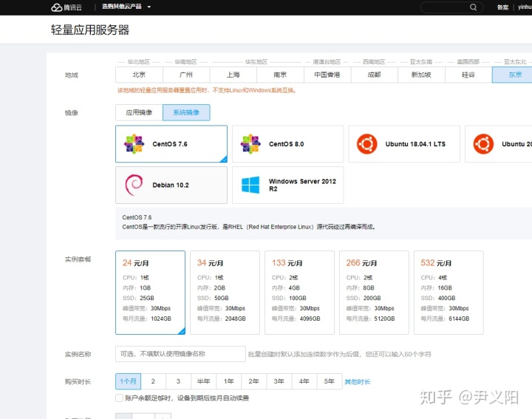Select the 北京 region
532x419 pixels.
click(x=139, y=75)
